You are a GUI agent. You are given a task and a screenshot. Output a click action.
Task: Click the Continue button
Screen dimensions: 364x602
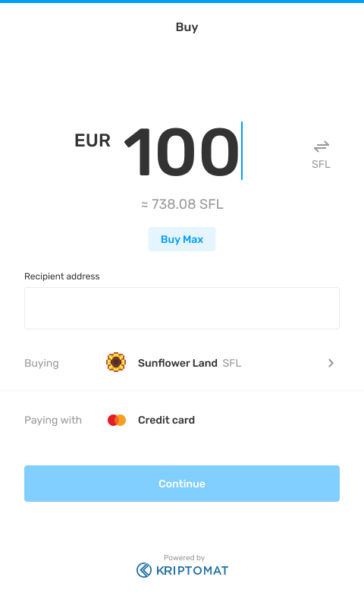(x=182, y=484)
